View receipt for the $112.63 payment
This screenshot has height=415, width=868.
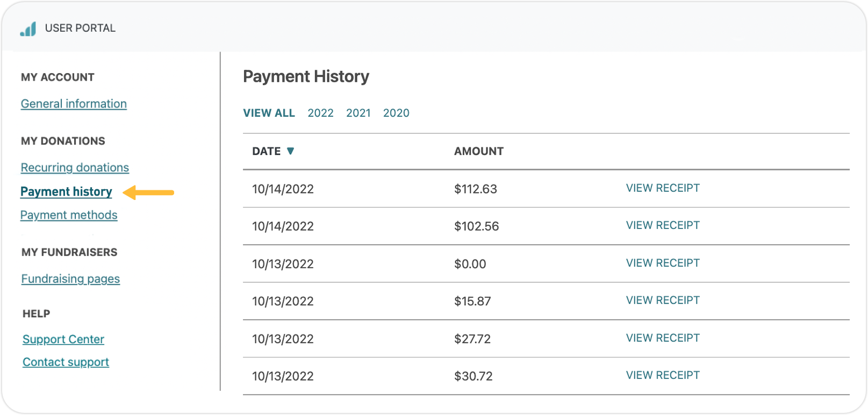click(663, 188)
